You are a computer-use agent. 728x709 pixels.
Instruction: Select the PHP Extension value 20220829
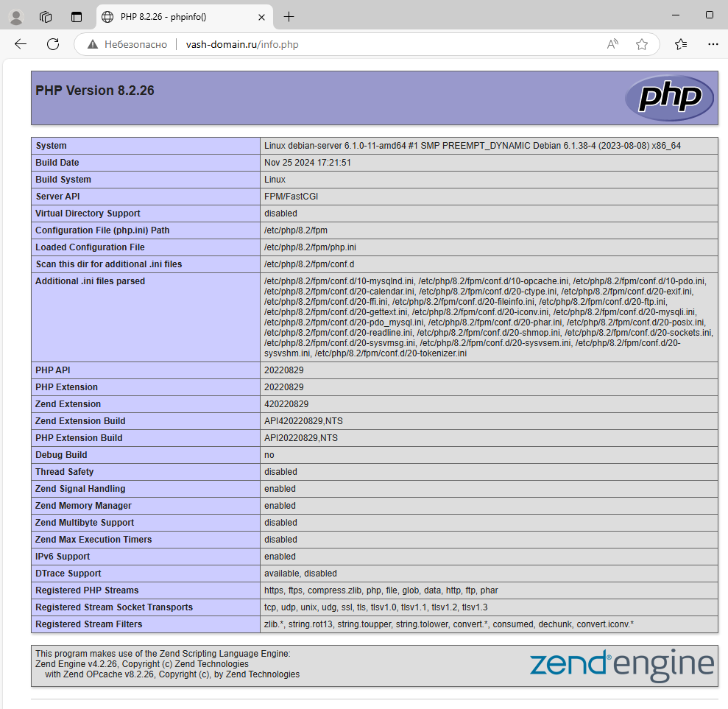tap(283, 388)
